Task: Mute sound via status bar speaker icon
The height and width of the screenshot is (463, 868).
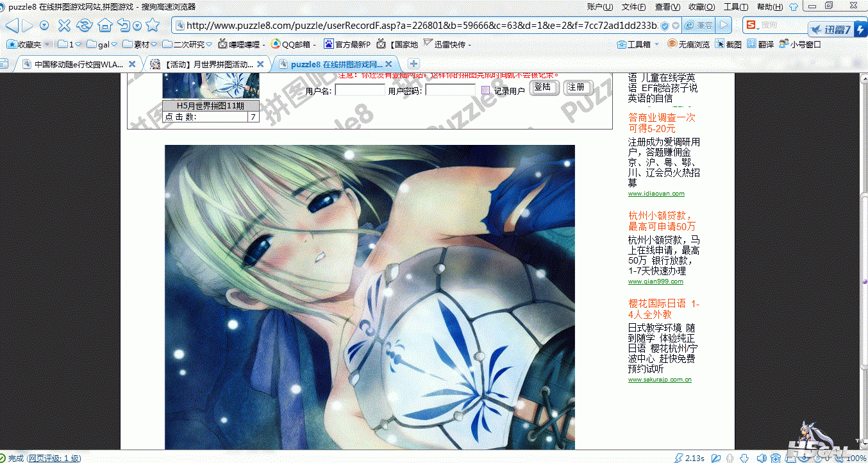Action: pos(761,458)
